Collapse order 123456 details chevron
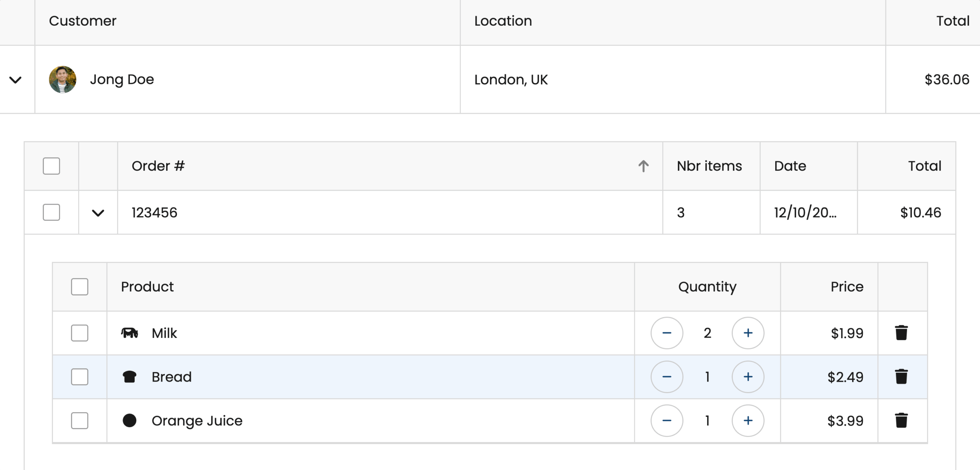Image resolution: width=980 pixels, height=470 pixels. 98,213
